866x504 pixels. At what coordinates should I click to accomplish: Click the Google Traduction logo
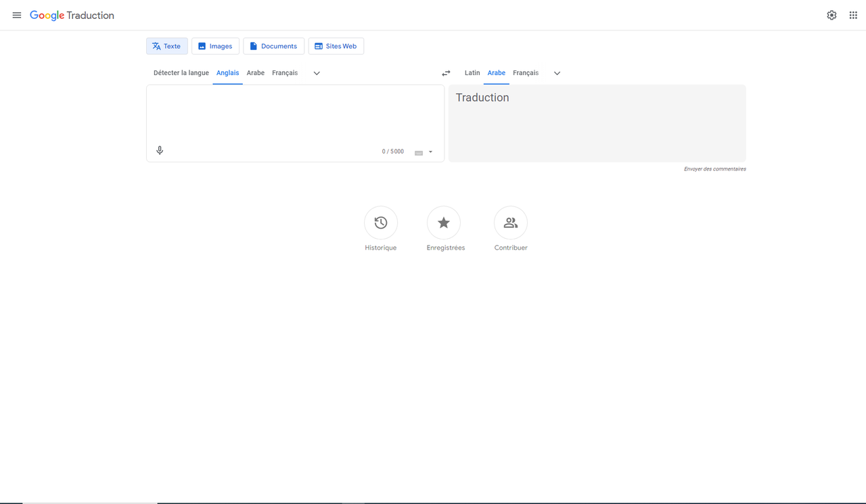coord(72,15)
